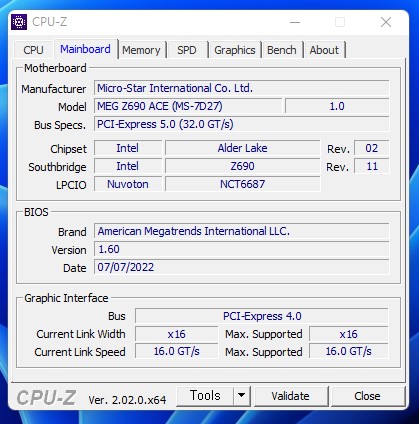Select the Manufacturer field Micro-Star International
Viewport: 419px width, 424px height.
click(x=242, y=88)
